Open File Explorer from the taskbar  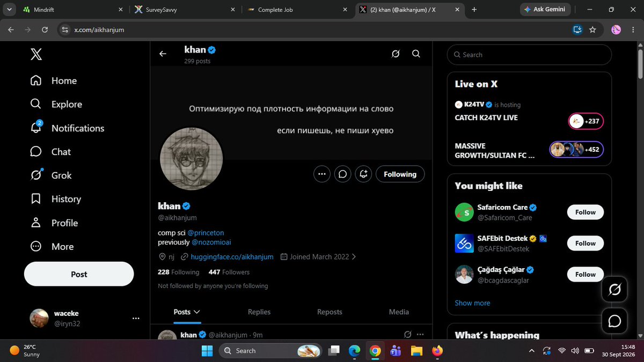[x=416, y=351]
